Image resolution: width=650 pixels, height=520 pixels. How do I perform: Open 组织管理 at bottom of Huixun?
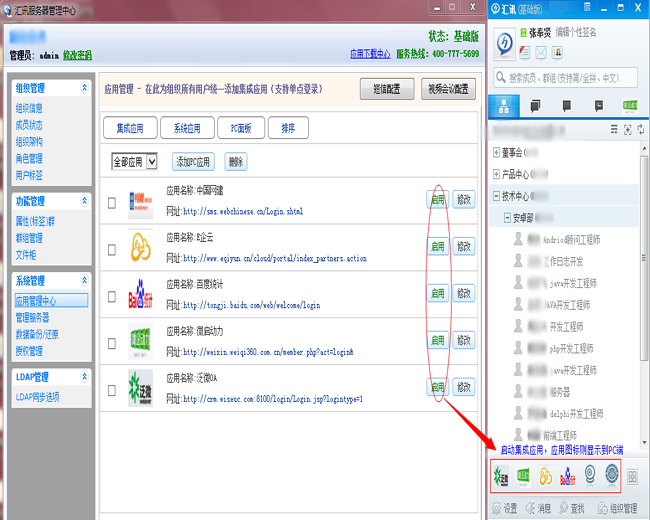click(x=617, y=508)
